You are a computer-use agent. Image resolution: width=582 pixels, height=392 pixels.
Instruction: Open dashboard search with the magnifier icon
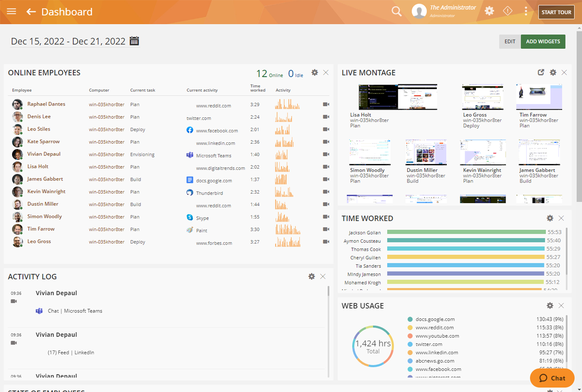tap(396, 11)
